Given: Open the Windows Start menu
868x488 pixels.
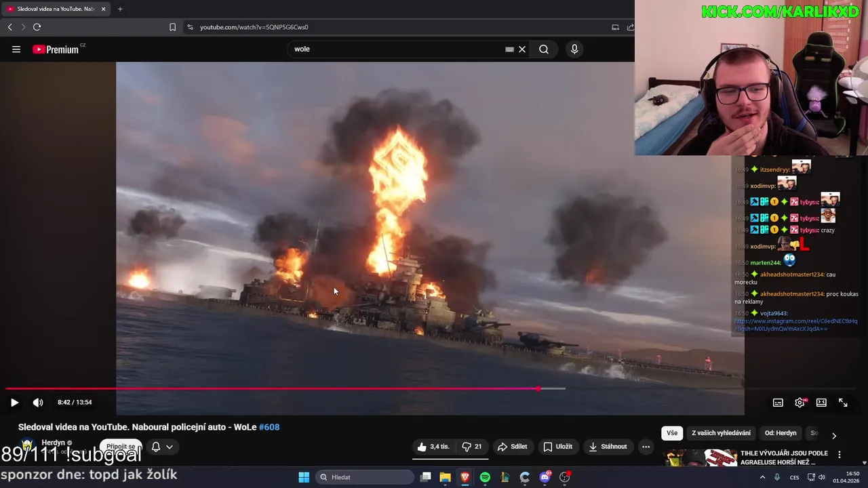Looking at the screenshot, I should click(x=304, y=477).
